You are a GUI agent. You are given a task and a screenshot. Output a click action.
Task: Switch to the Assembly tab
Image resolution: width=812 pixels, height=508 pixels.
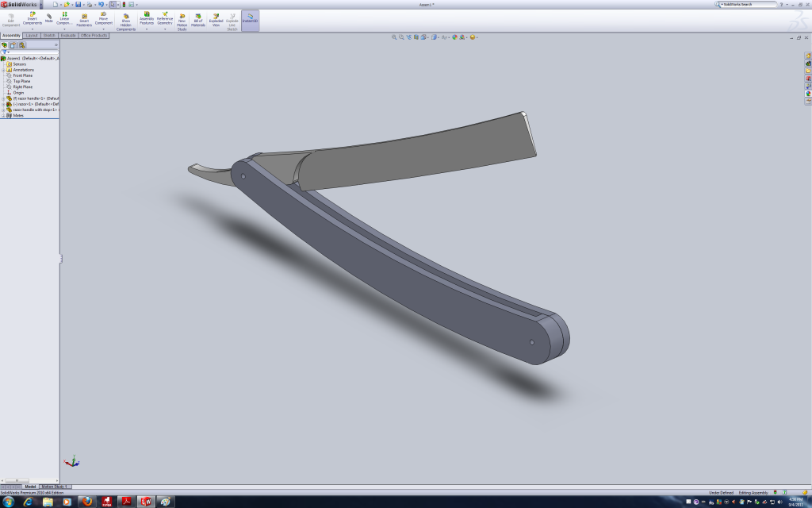[11, 36]
